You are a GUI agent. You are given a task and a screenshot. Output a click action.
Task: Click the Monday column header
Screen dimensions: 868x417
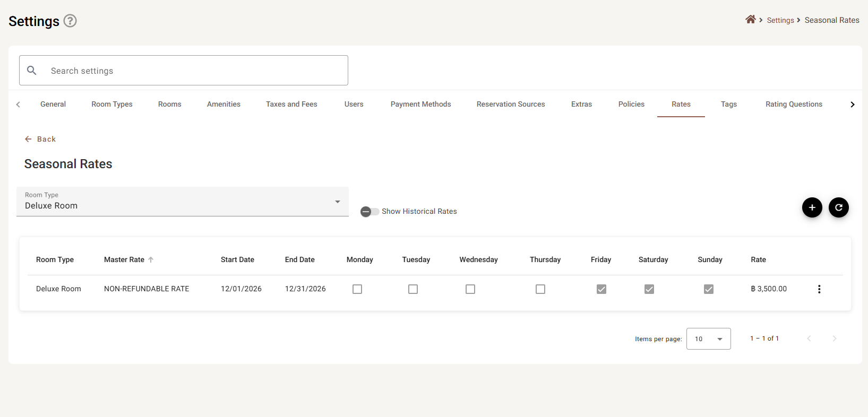360,259
